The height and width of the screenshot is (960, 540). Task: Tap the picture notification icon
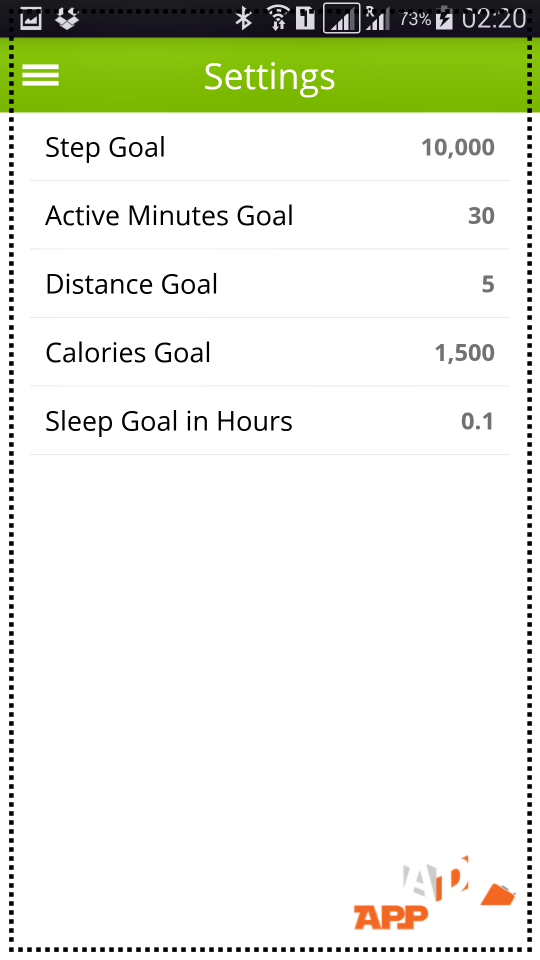(x=31, y=19)
